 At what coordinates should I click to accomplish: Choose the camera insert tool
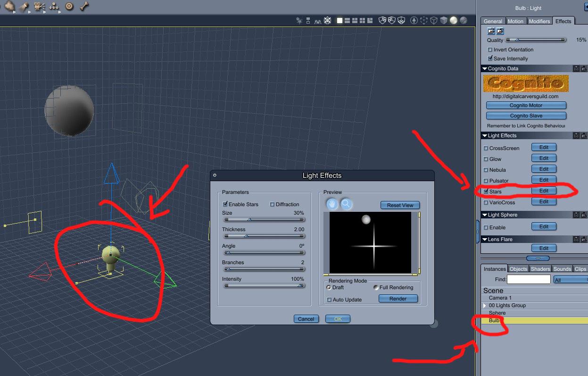pos(40,7)
